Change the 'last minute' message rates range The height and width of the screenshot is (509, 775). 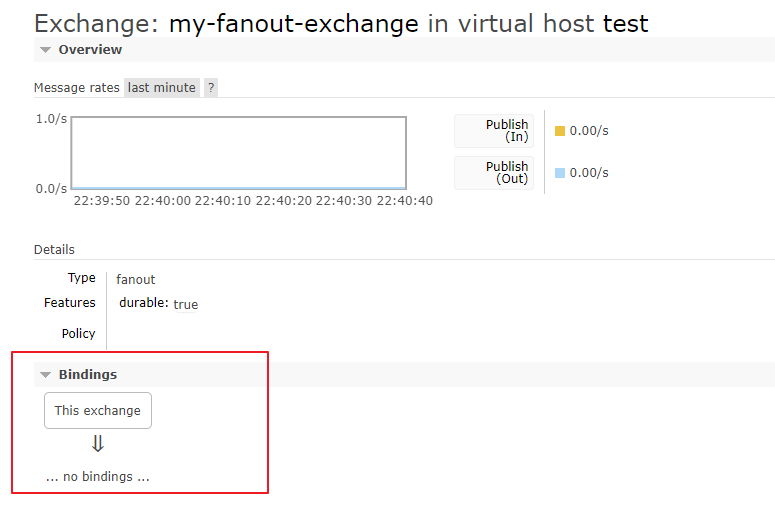[x=161, y=88]
